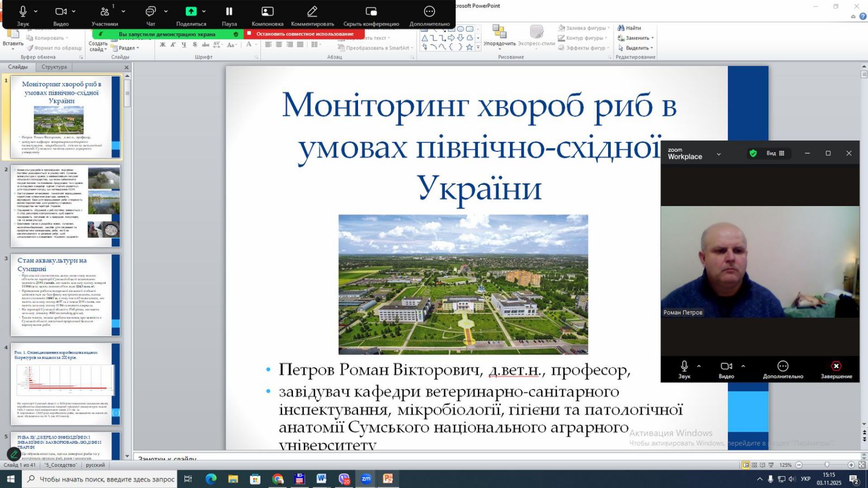Toggle camera video in Zoom window
Image resolution: width=868 pixels, height=488 pixels.
(726, 369)
